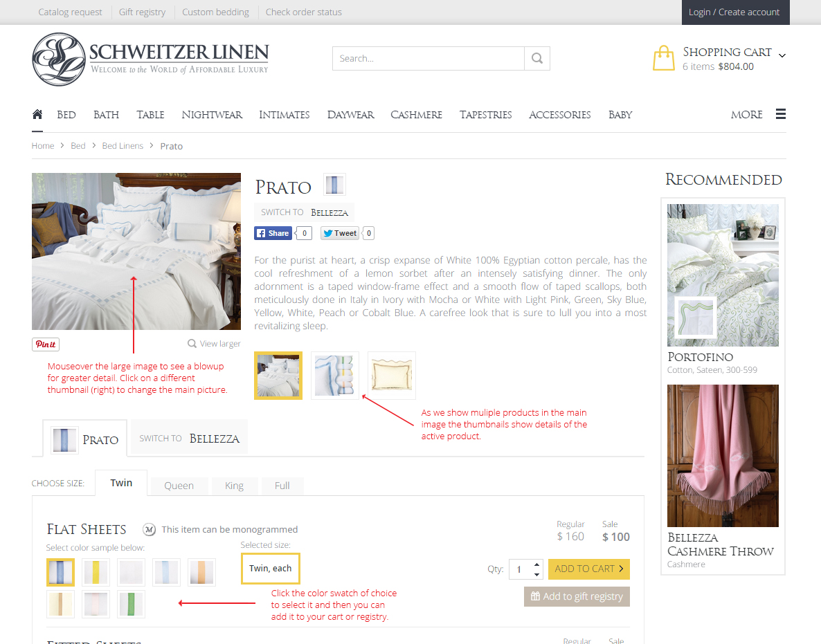Viewport: 821px width, 644px height.
Task: Increase Qty using the up arrow
Action: 536,564
